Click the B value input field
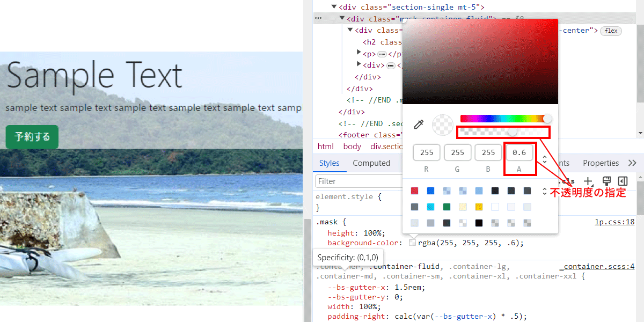 [488, 152]
